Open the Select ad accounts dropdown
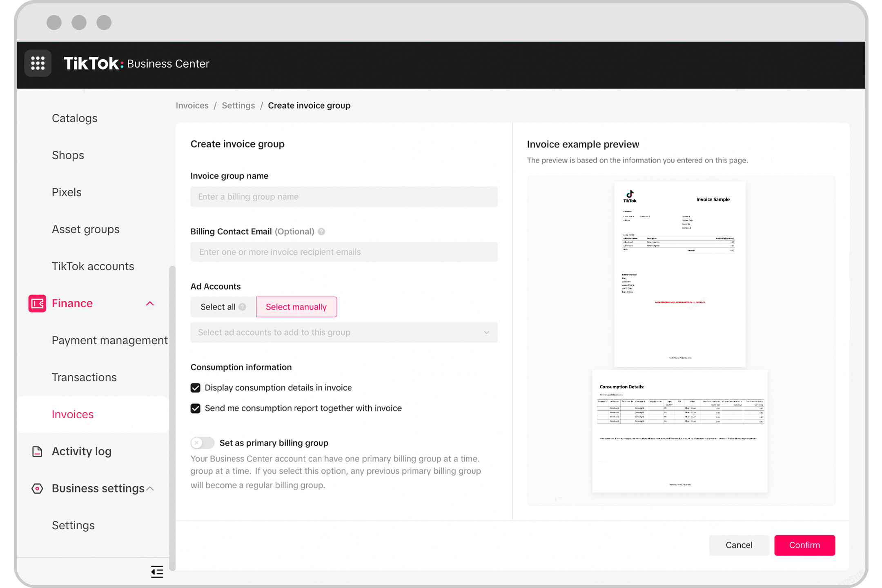This screenshot has height=588, width=882. tap(344, 332)
